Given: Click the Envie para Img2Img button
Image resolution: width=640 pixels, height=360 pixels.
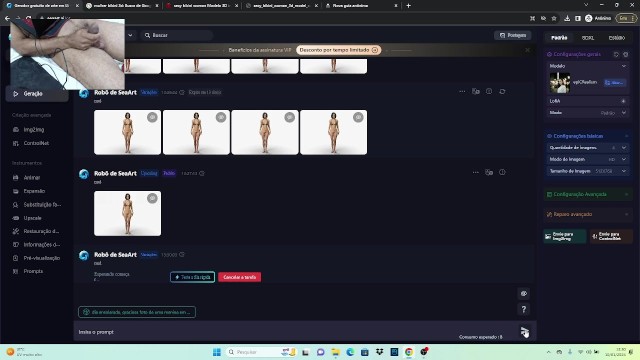Looking at the screenshot, I should coord(565,236).
